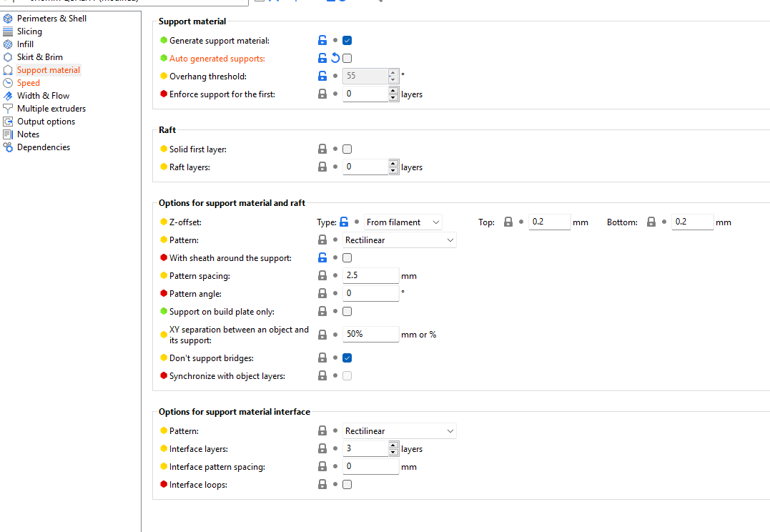Click the lock icon for Overhang threshold

(x=322, y=76)
